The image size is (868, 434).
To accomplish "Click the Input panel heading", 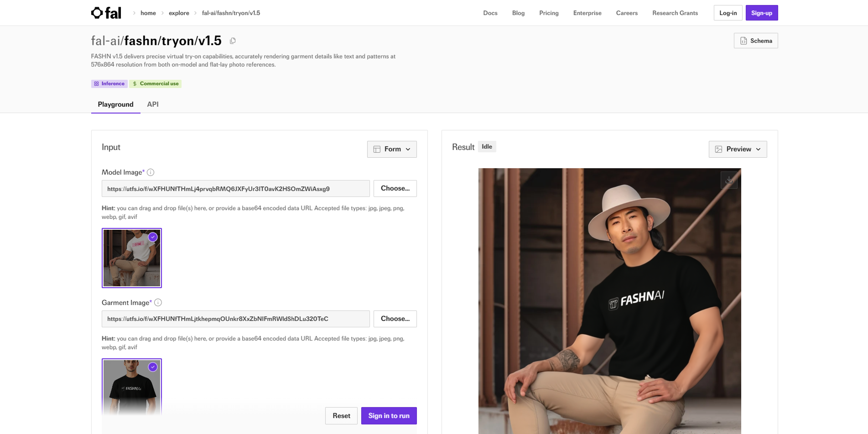I will tap(111, 147).
